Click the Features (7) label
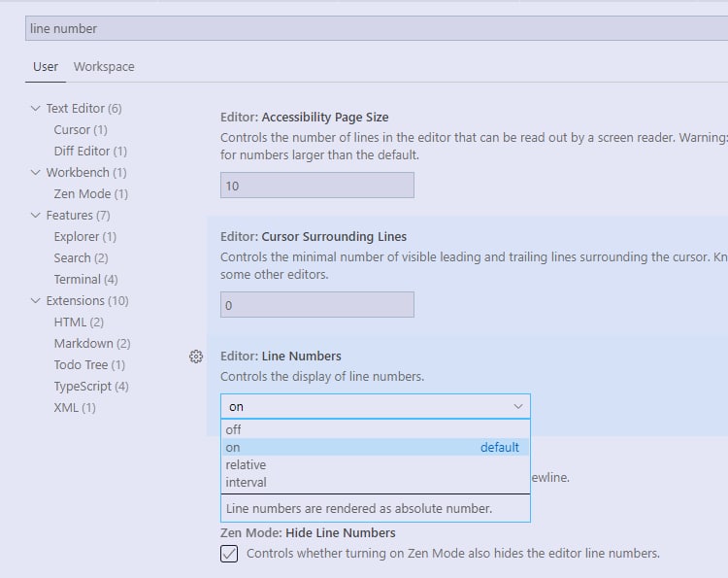The image size is (728, 578). click(x=78, y=215)
